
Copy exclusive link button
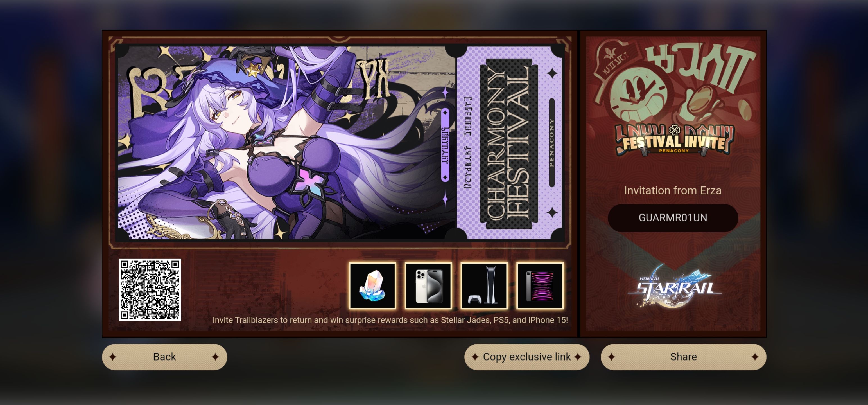(x=527, y=357)
